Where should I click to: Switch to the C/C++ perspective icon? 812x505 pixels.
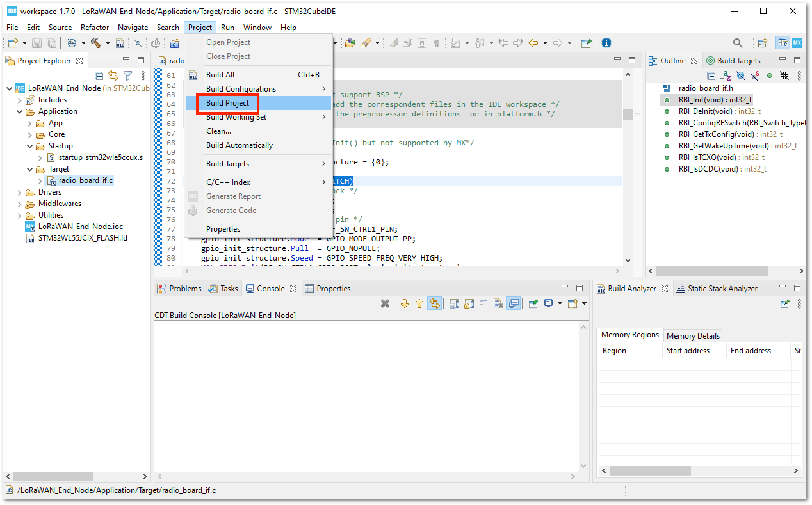[783, 43]
